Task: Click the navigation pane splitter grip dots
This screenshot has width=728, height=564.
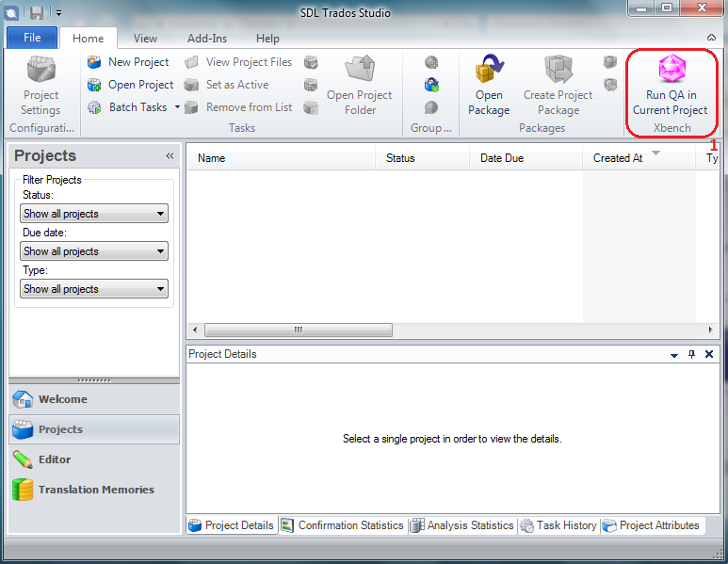Action: click(94, 380)
